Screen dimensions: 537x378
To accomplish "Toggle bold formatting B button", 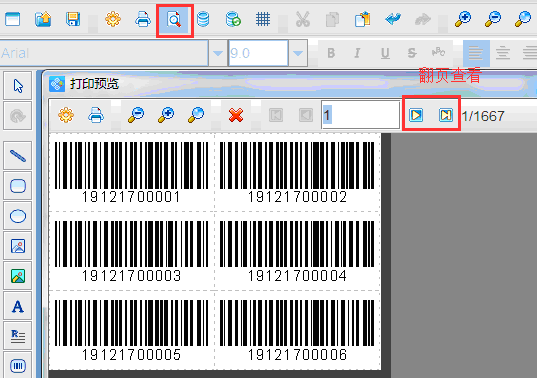I will (331, 53).
